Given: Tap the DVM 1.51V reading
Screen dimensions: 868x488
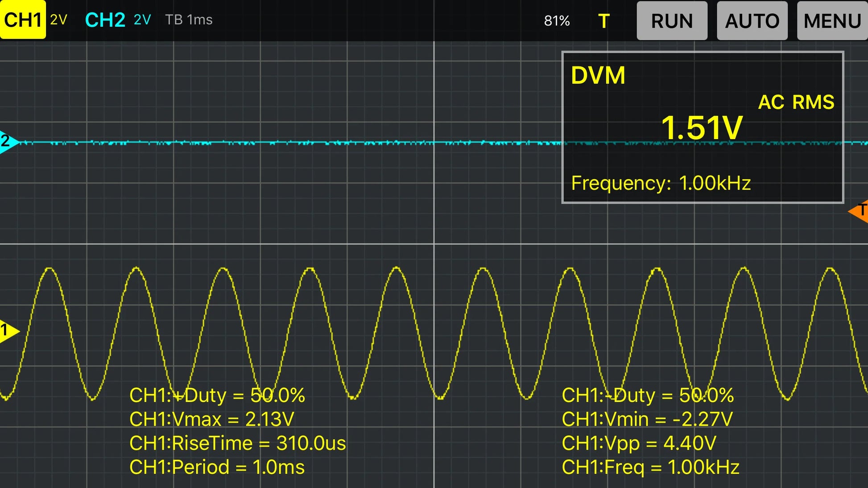Looking at the screenshot, I should click(702, 128).
